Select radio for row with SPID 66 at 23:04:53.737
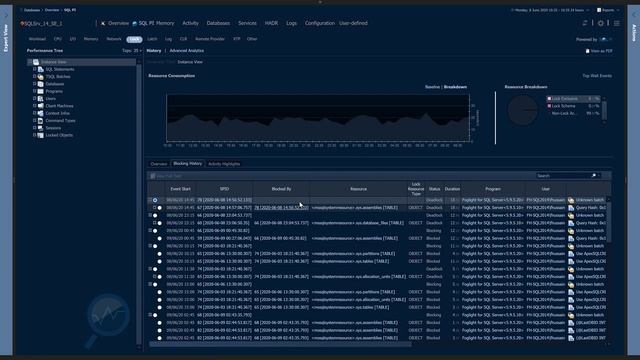Image resolution: width=640 pixels, height=360 pixels. pyautogui.click(x=155, y=216)
